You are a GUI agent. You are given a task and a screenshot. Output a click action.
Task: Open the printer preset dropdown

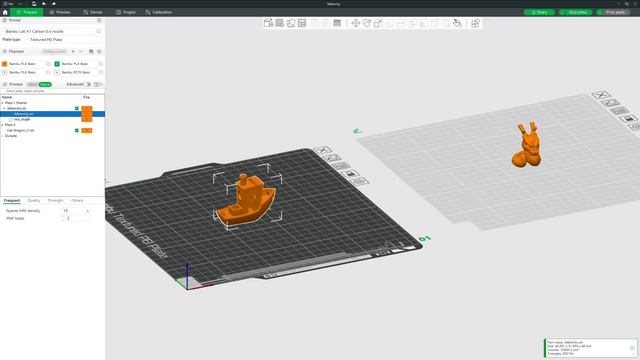[x=49, y=31]
